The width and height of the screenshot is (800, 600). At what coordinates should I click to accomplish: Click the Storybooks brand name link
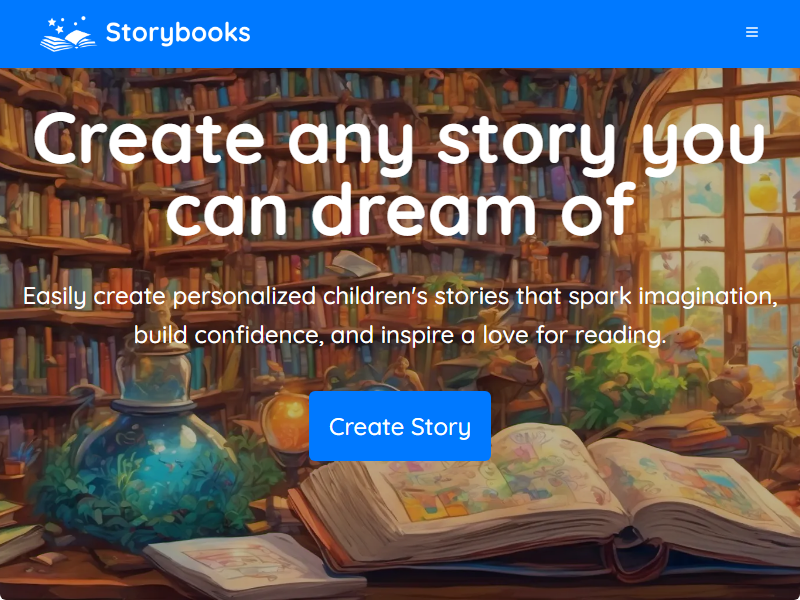(x=178, y=33)
